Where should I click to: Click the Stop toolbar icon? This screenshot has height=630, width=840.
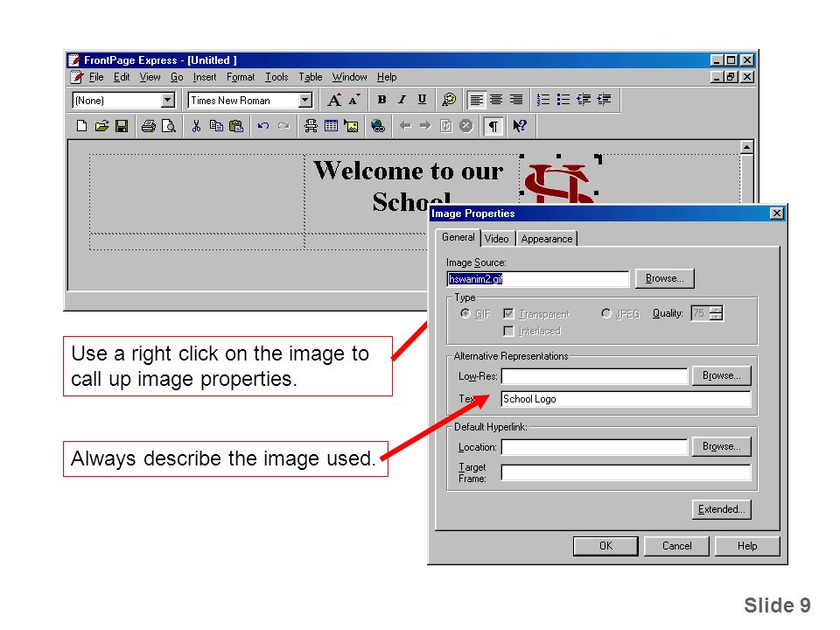point(466,126)
